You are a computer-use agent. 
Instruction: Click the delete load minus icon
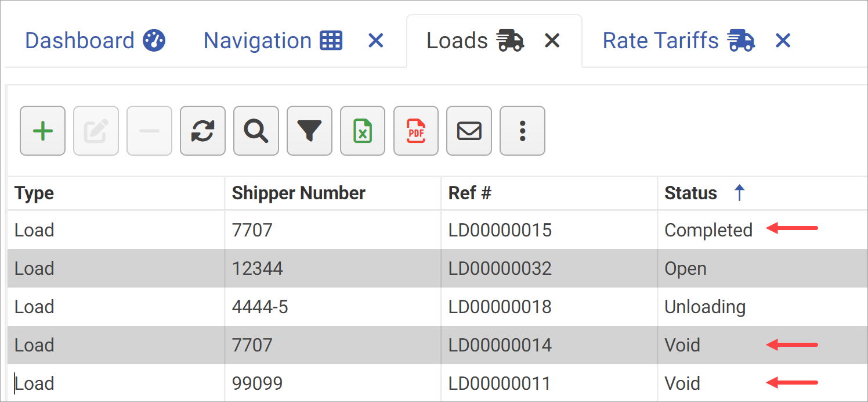[x=149, y=131]
